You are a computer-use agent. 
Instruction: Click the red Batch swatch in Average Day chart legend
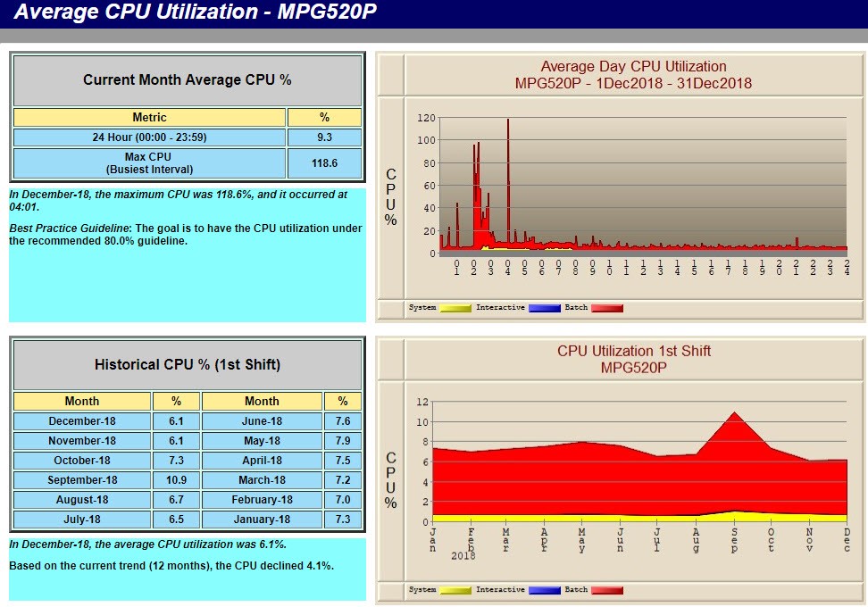click(607, 308)
